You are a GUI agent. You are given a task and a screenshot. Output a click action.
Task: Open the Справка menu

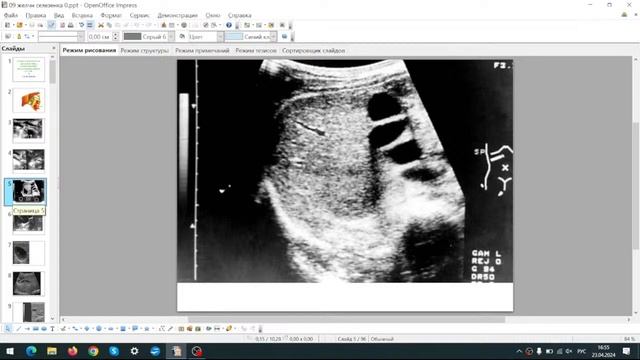coord(240,15)
